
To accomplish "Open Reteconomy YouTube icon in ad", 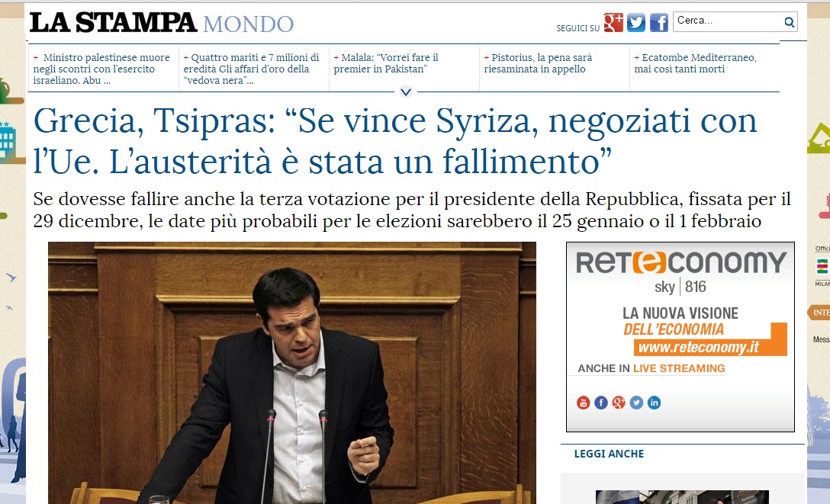I will pyautogui.click(x=583, y=403).
